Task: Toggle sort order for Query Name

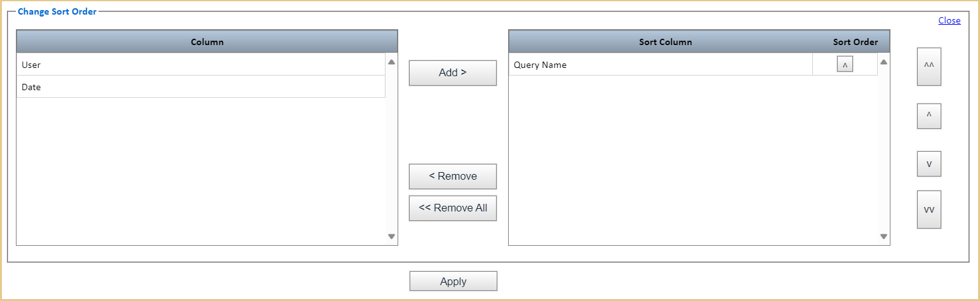Action: 845,65
